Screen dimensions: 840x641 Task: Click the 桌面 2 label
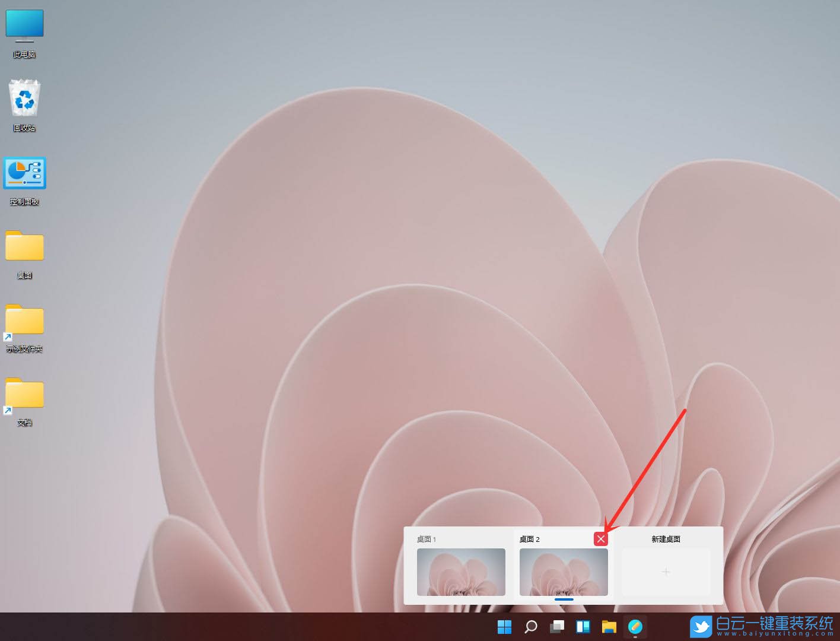click(530, 539)
